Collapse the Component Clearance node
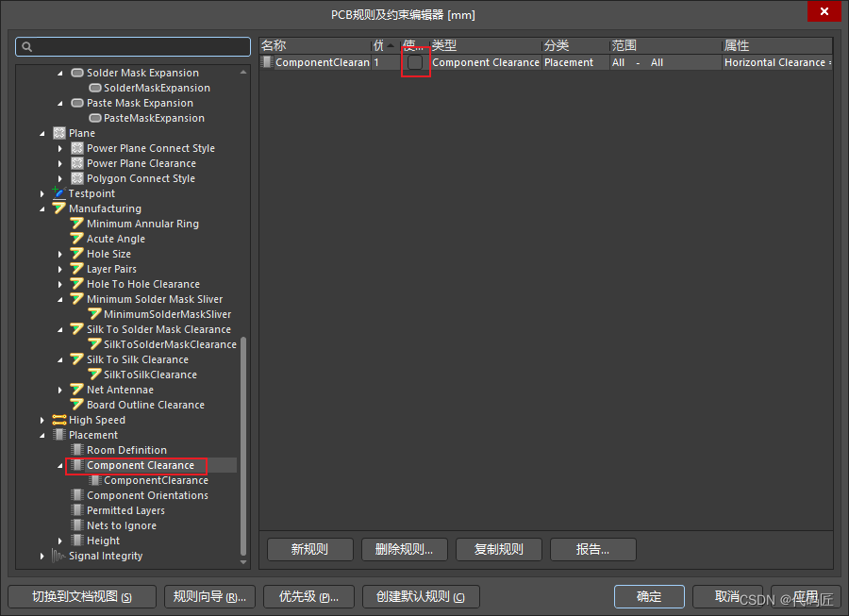 (x=60, y=465)
